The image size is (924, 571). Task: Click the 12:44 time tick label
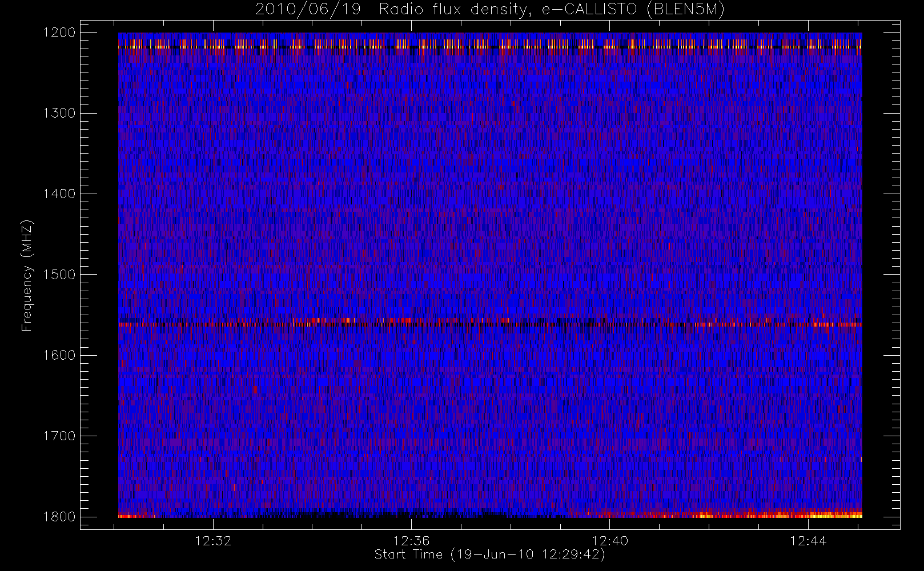[x=808, y=541]
